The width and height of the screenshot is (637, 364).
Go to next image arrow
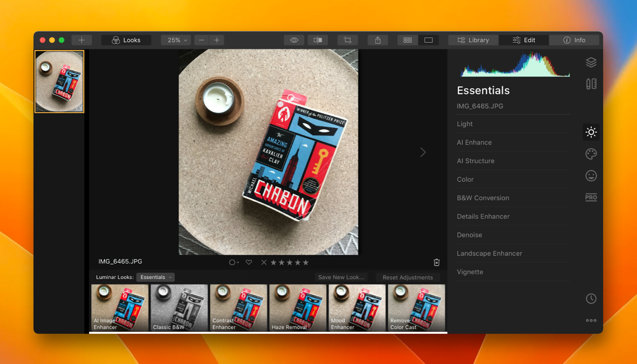point(423,152)
